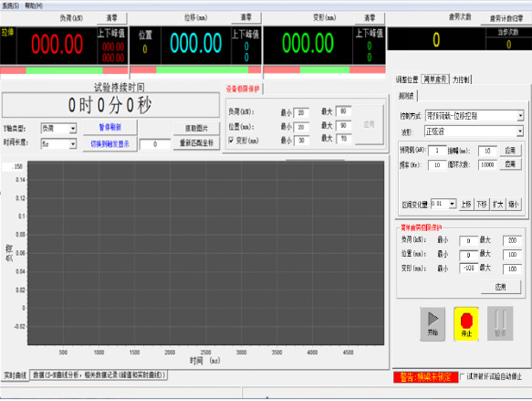
Task: Click the 开始 start play button
Action: click(x=433, y=324)
